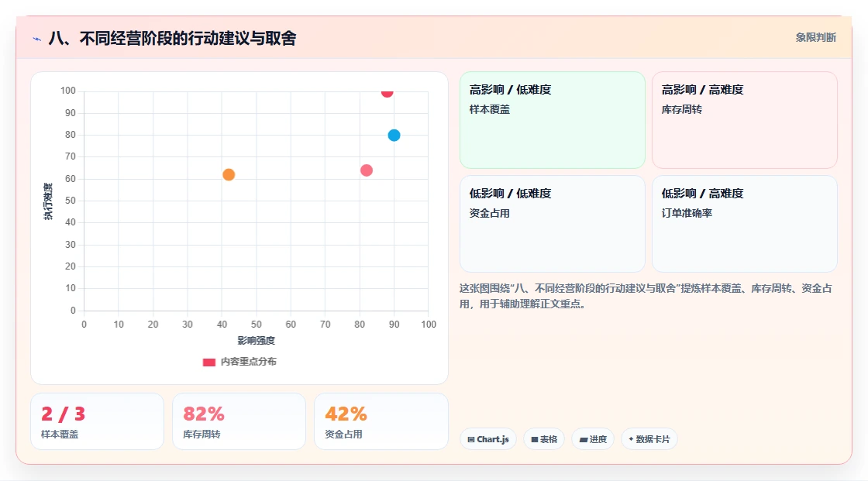Image resolution: width=868 pixels, height=481 pixels.
Task: Click the 内容重点分布 legend text
Action: [x=249, y=362]
